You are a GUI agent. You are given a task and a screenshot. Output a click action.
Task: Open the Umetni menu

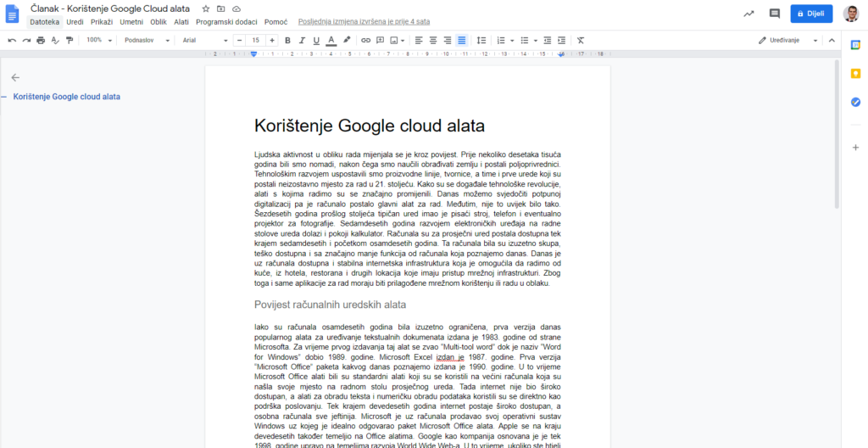tap(131, 21)
